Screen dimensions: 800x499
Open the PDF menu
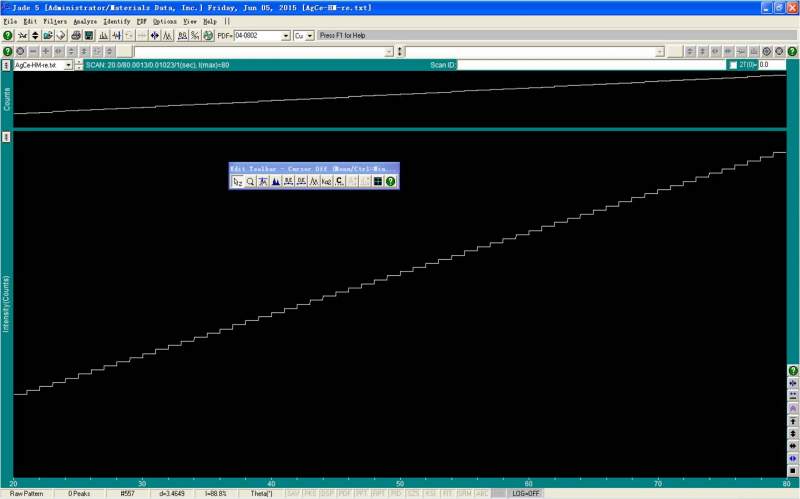click(141, 21)
